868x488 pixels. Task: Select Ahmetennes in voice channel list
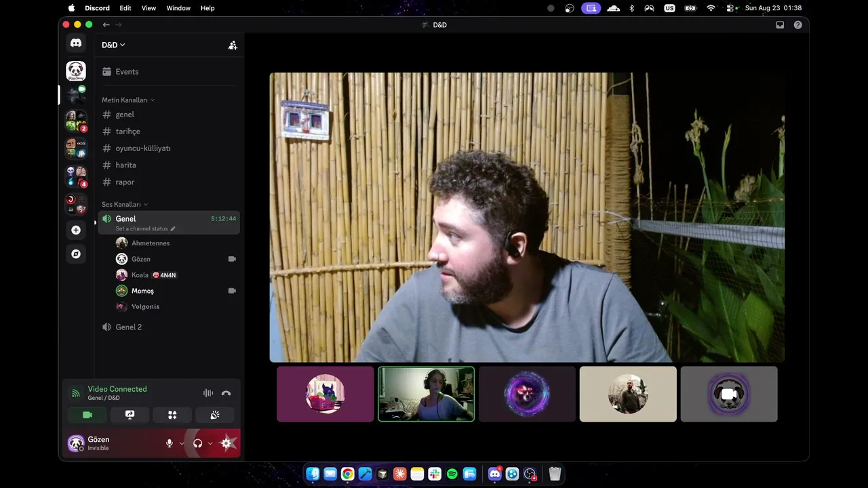(176, 243)
